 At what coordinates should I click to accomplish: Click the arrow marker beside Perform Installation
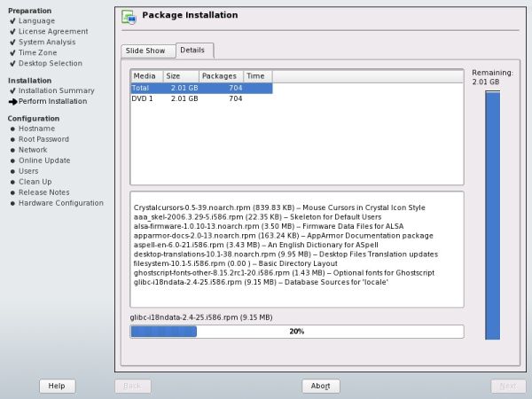point(13,101)
